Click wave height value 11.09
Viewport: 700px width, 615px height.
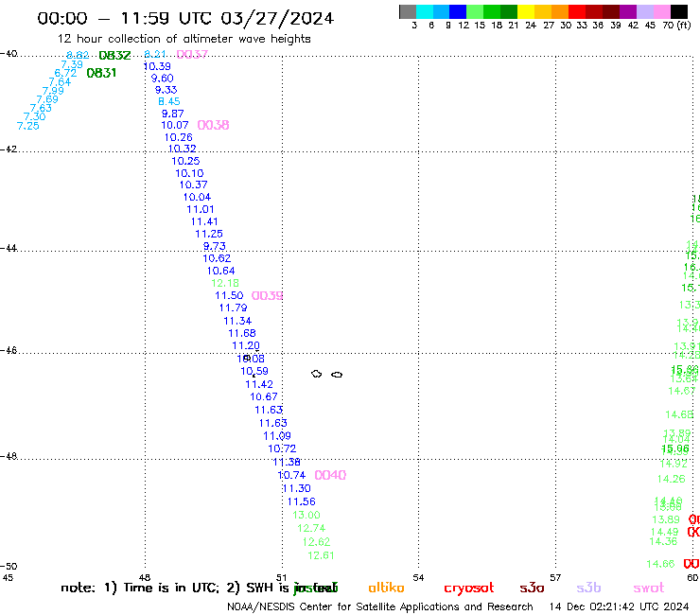tap(277, 436)
